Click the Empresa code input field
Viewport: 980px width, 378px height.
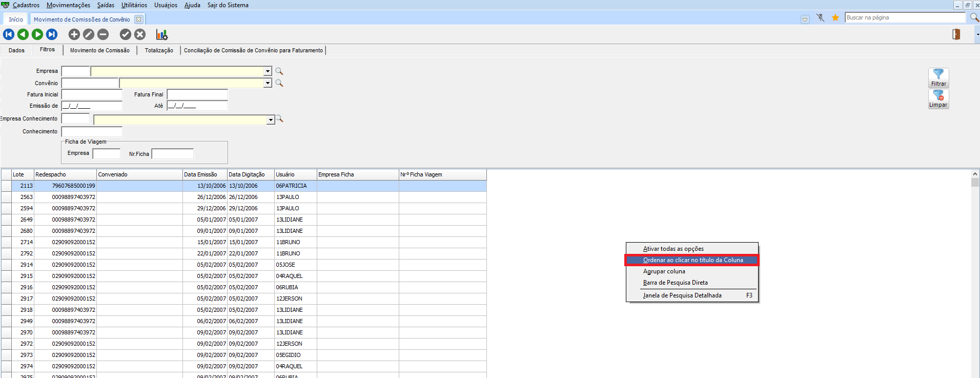(x=75, y=71)
